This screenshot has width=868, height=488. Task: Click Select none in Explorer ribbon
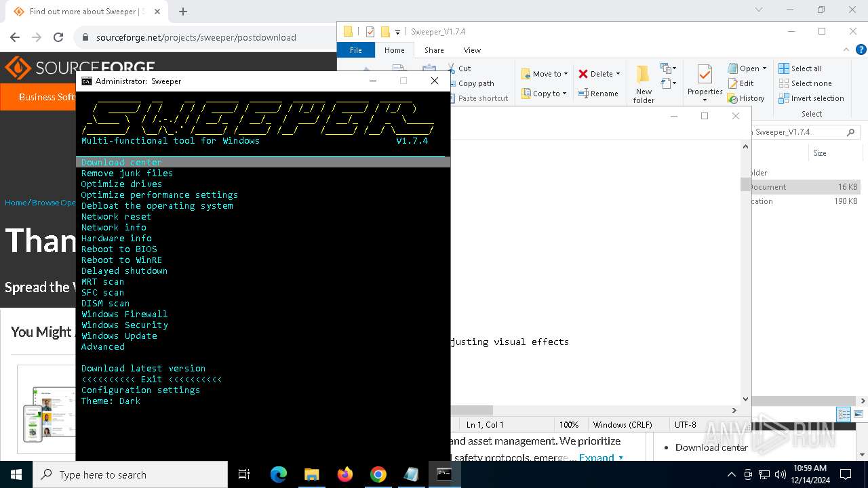(805, 83)
